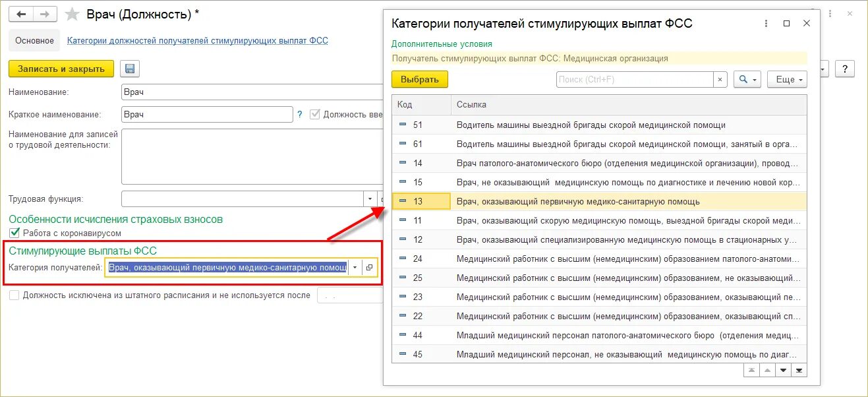868x397 pixels.
Task: Expand the Трудовая функция dropdown
Action: point(370,198)
